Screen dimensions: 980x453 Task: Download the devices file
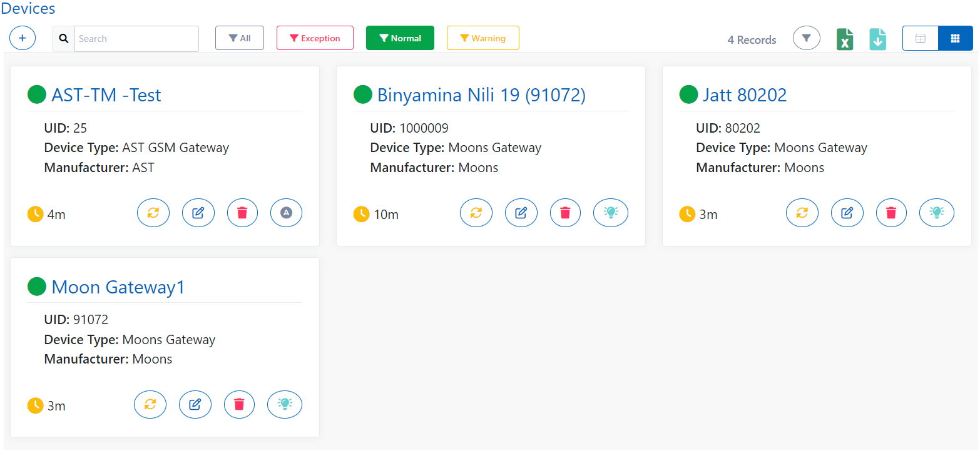(877, 38)
